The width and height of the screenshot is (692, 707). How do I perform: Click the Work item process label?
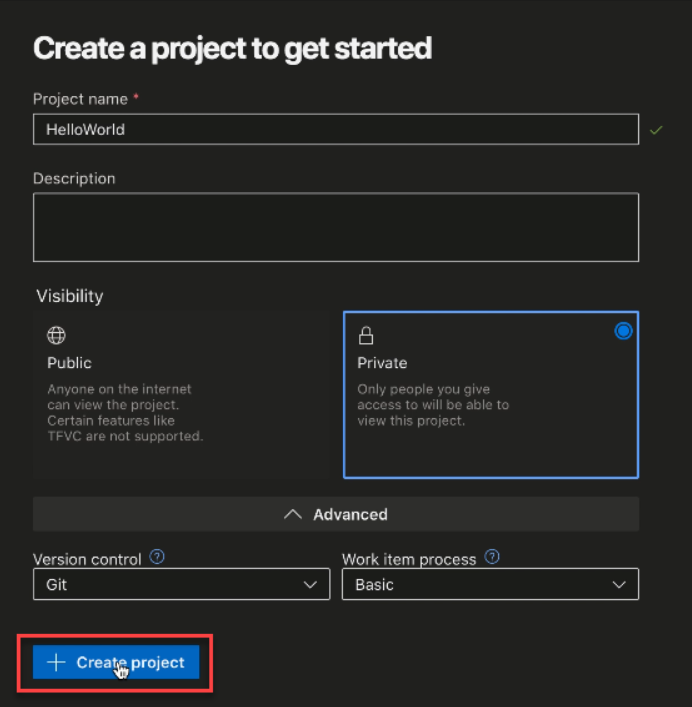coord(409,559)
